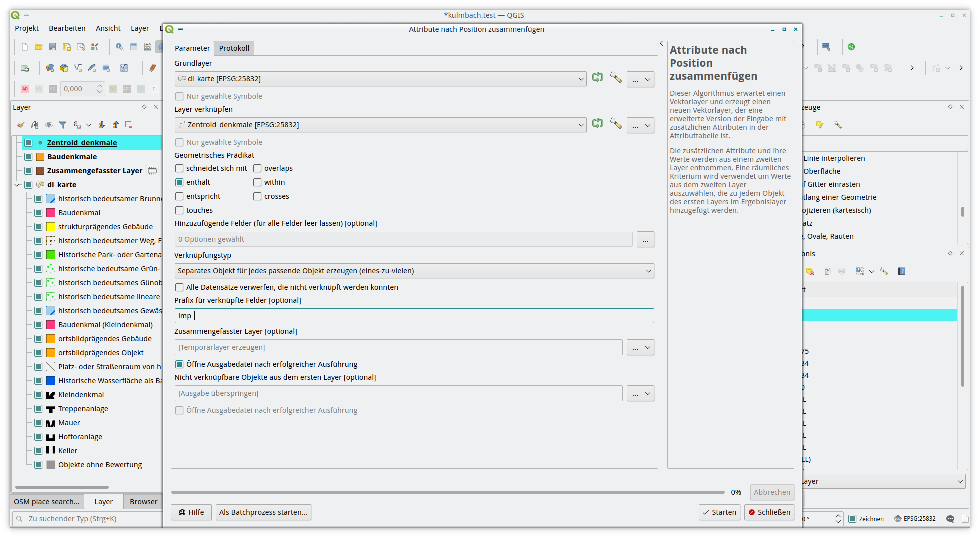Collapse the di_karte layer group
This screenshot has height=538, width=980.
tap(17, 185)
